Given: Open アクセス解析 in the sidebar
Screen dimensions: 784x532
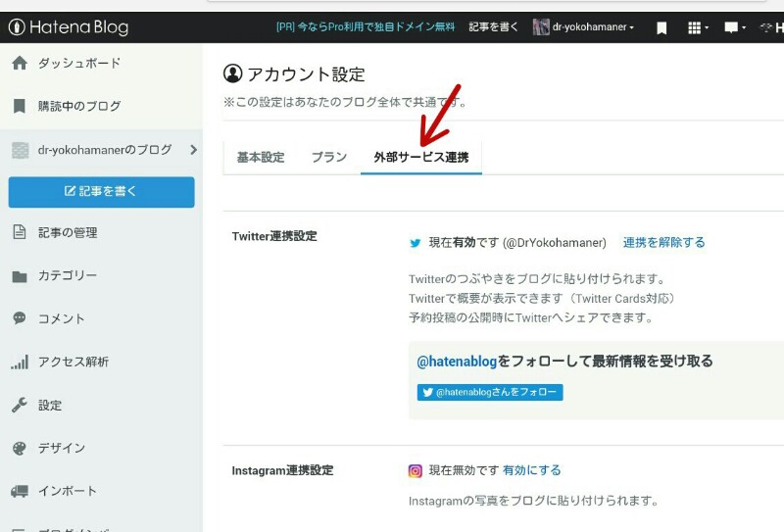Looking at the screenshot, I should click(x=73, y=362).
